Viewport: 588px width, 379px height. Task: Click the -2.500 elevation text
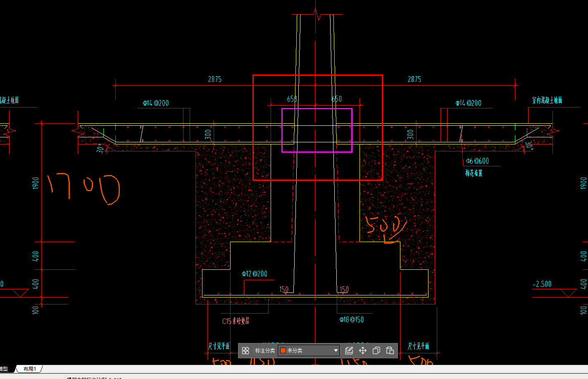tap(542, 284)
